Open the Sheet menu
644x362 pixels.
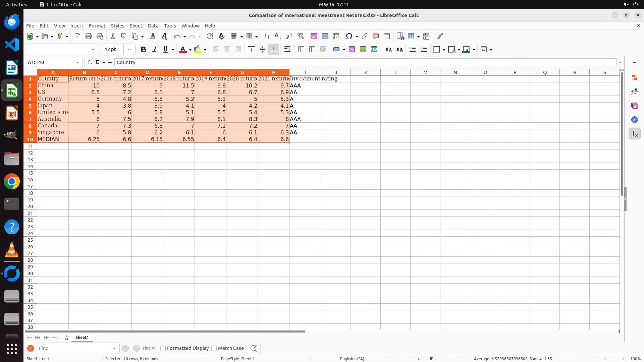point(136,26)
